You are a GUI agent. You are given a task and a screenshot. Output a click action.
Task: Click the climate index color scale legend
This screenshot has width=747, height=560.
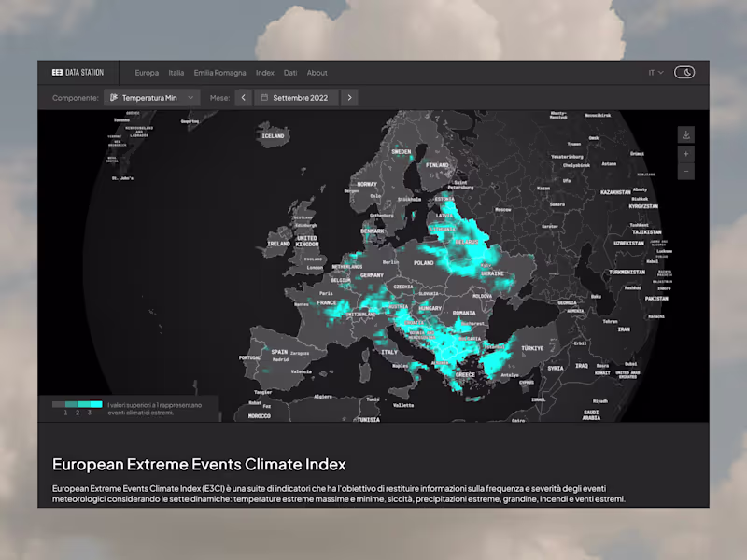tap(79, 404)
